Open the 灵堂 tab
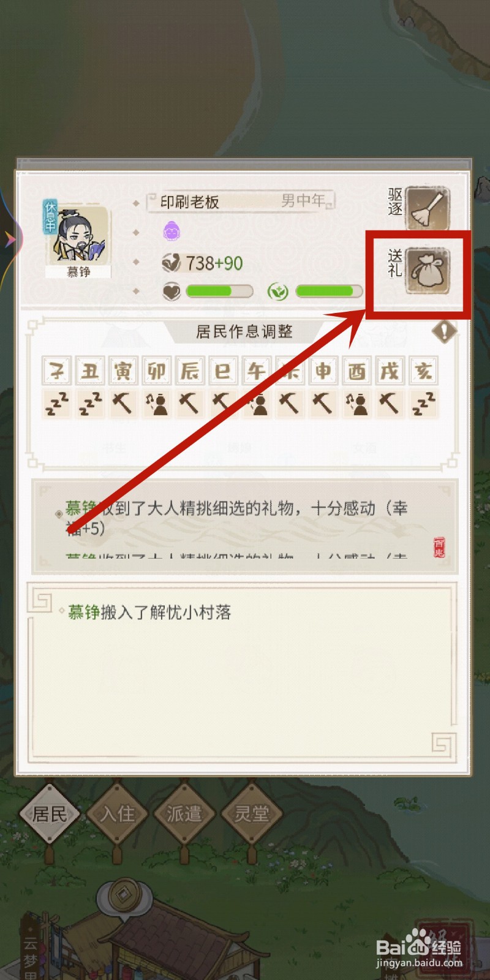 252,813
